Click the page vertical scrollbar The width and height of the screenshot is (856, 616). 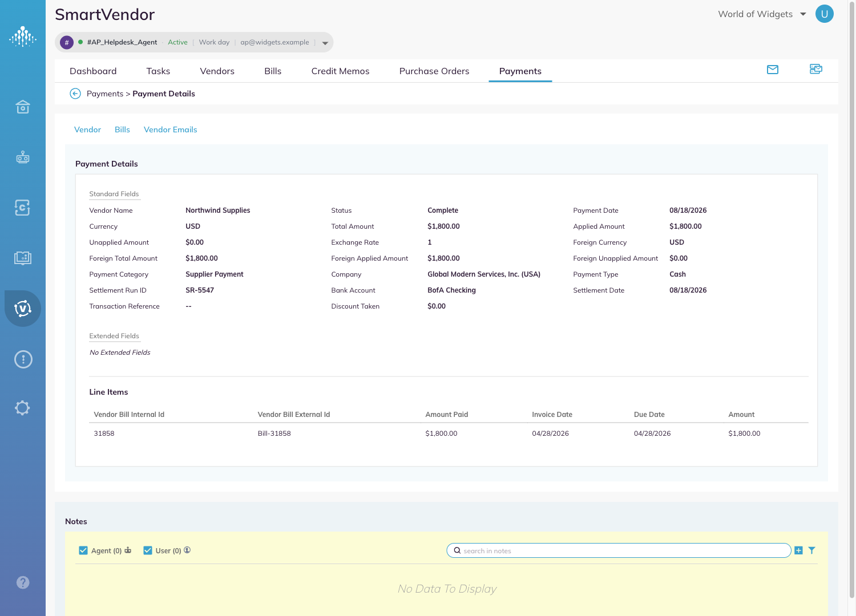852,299
